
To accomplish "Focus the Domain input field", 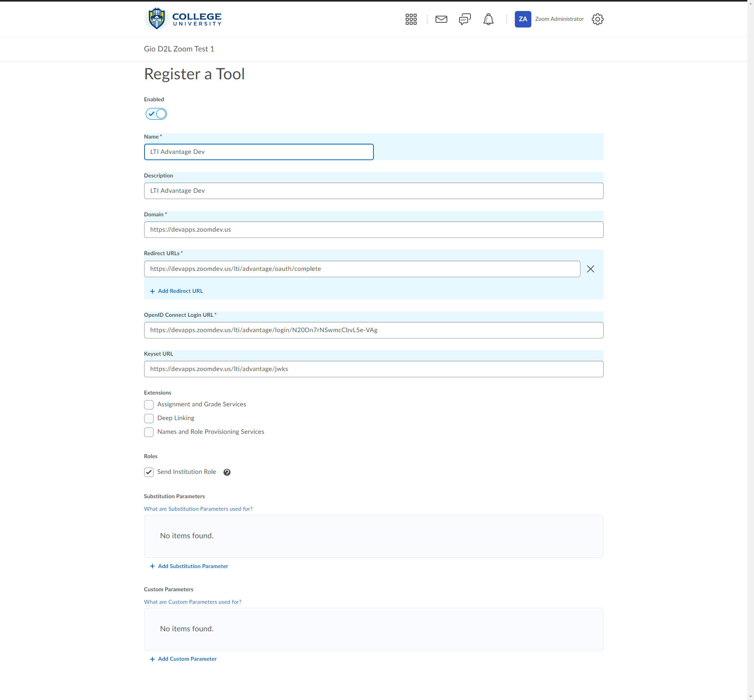I will (x=374, y=230).
